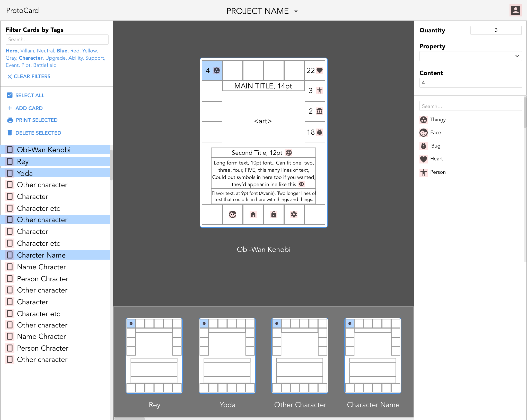Toggle checkbox for Obi-Wan Kenobi card

(x=10, y=149)
